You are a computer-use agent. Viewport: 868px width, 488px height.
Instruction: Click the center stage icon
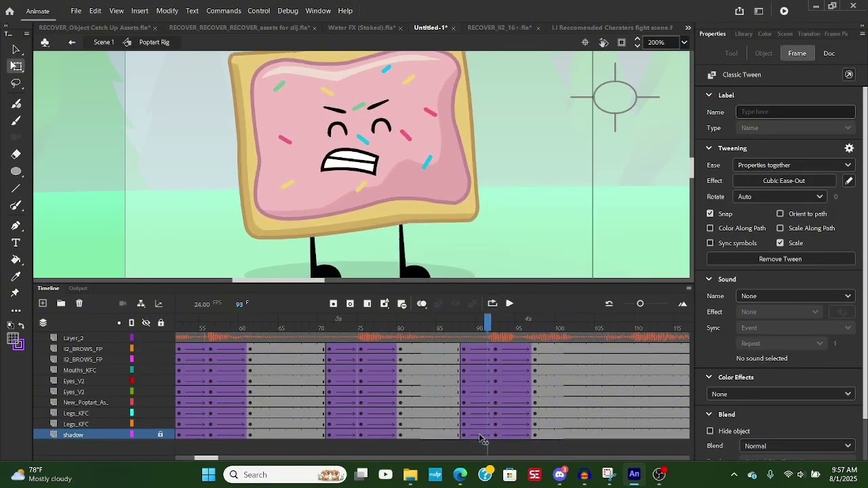tap(585, 42)
